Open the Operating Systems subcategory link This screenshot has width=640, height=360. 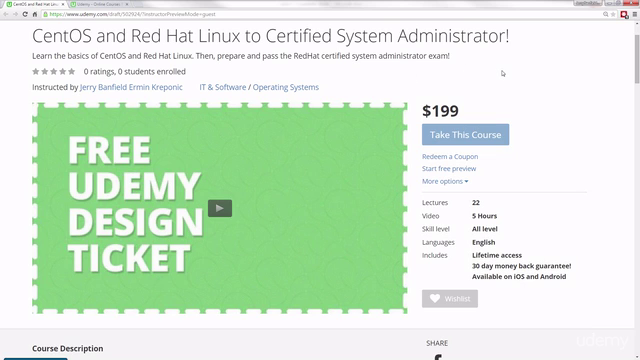pos(286,87)
